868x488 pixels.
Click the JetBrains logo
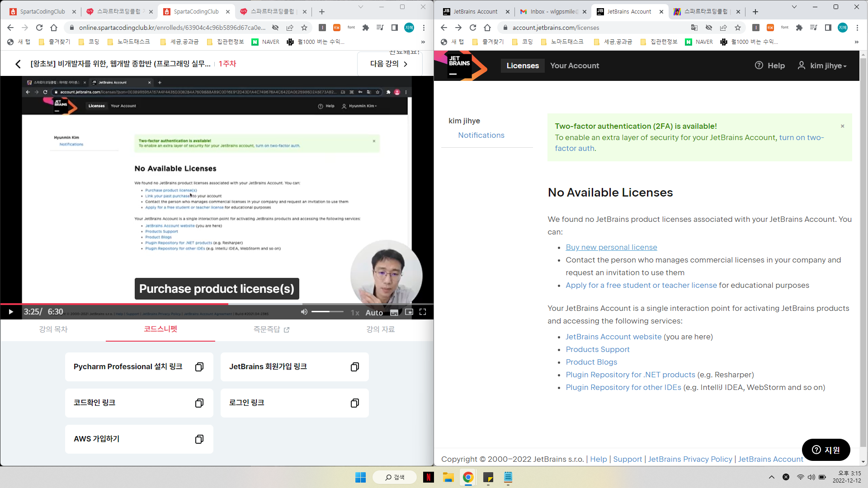pyautogui.click(x=461, y=66)
